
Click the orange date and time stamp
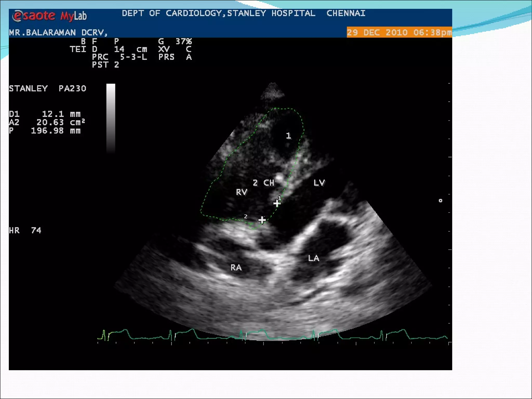click(x=399, y=32)
